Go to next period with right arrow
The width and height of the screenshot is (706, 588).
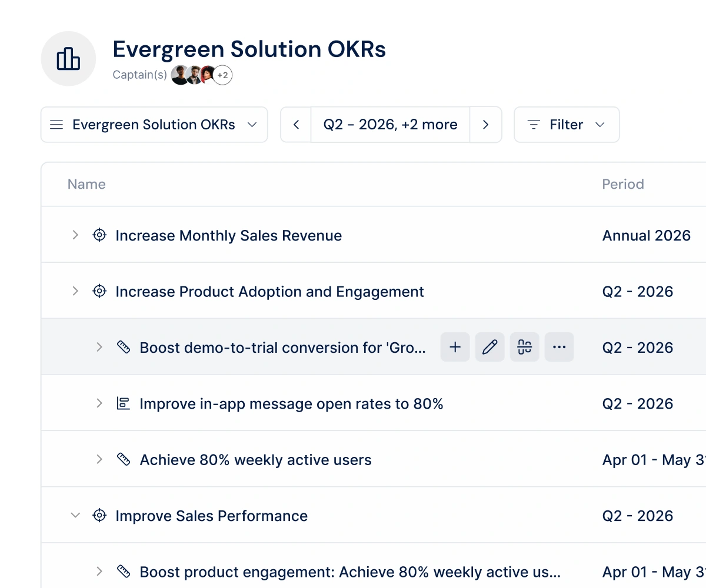[485, 125]
